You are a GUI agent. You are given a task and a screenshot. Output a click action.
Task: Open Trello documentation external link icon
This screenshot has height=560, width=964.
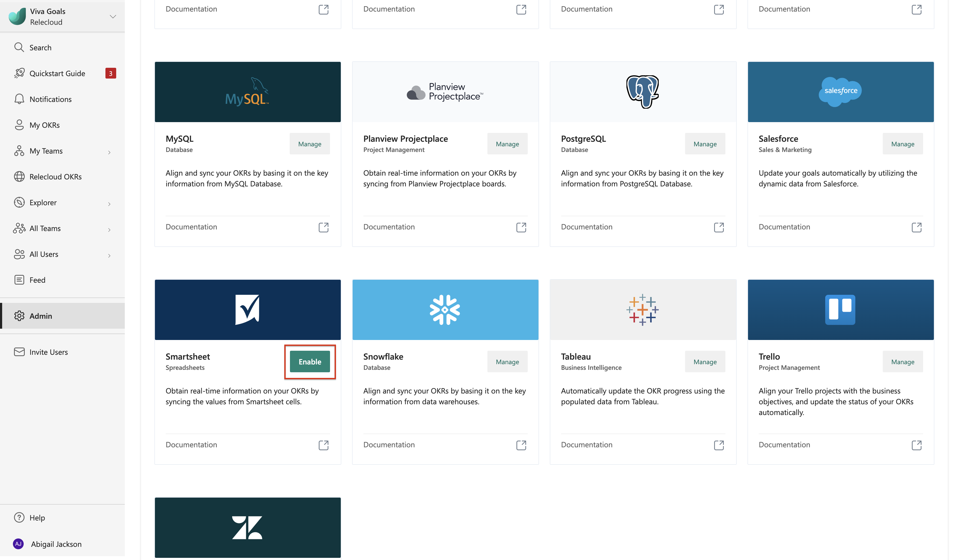tap(917, 445)
